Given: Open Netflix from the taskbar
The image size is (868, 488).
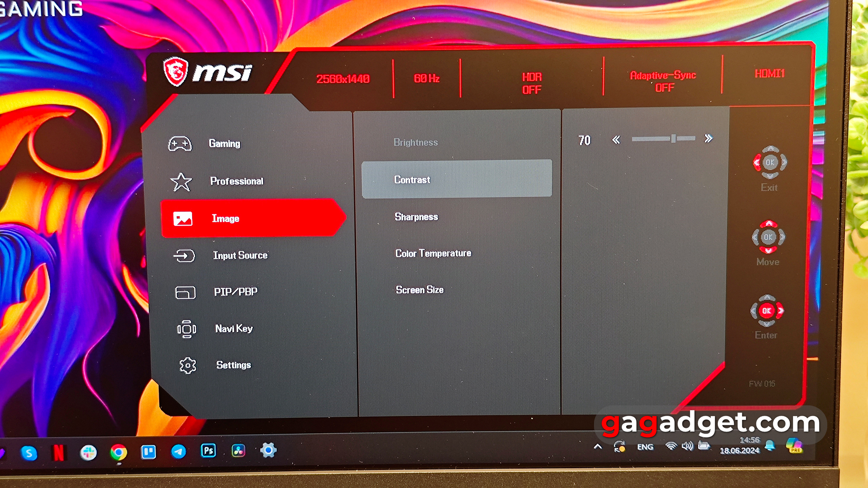Looking at the screenshot, I should tap(59, 452).
